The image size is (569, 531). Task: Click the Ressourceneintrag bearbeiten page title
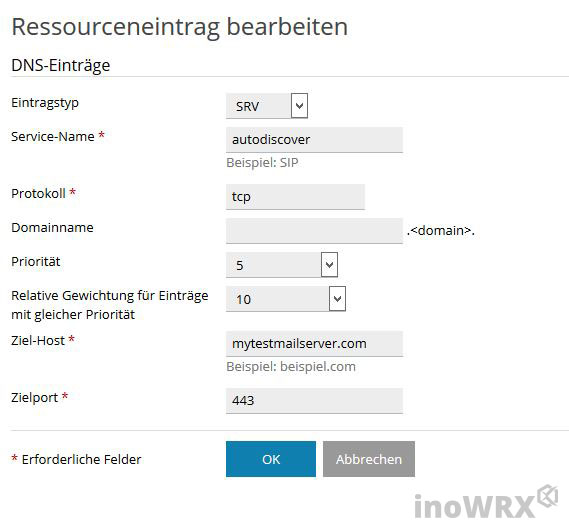pyautogui.click(x=180, y=27)
